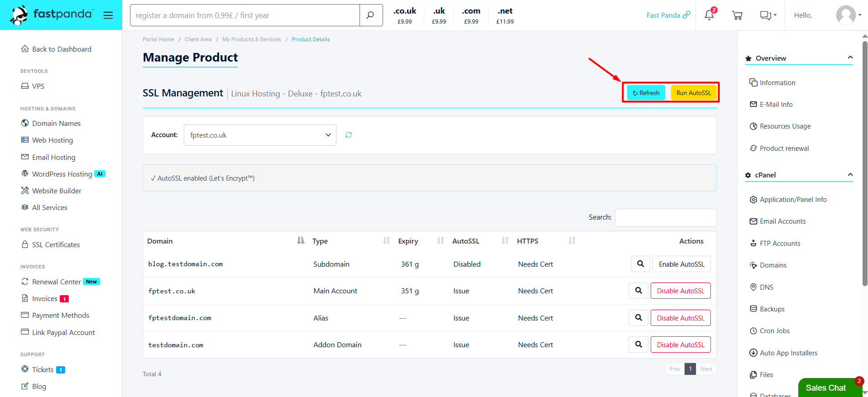View certificate details for fptestdomain.com
Viewport: 868px width, 397px height.
pos(638,318)
